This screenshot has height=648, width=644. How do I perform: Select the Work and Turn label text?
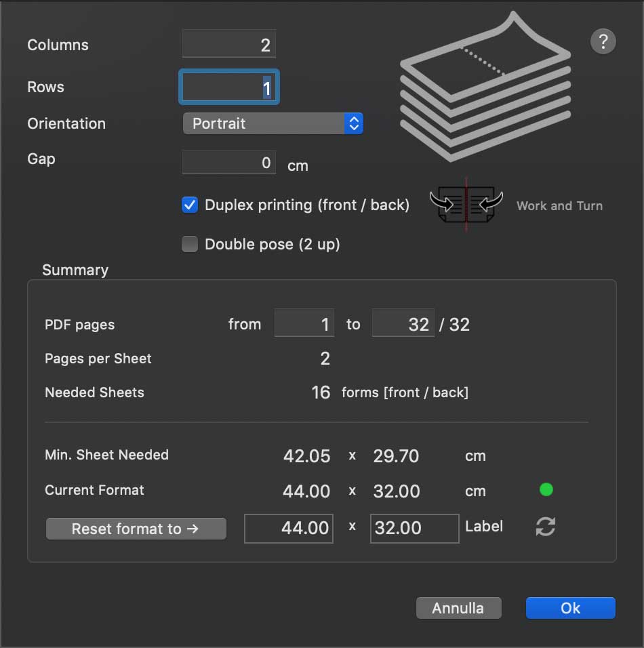pyautogui.click(x=559, y=205)
